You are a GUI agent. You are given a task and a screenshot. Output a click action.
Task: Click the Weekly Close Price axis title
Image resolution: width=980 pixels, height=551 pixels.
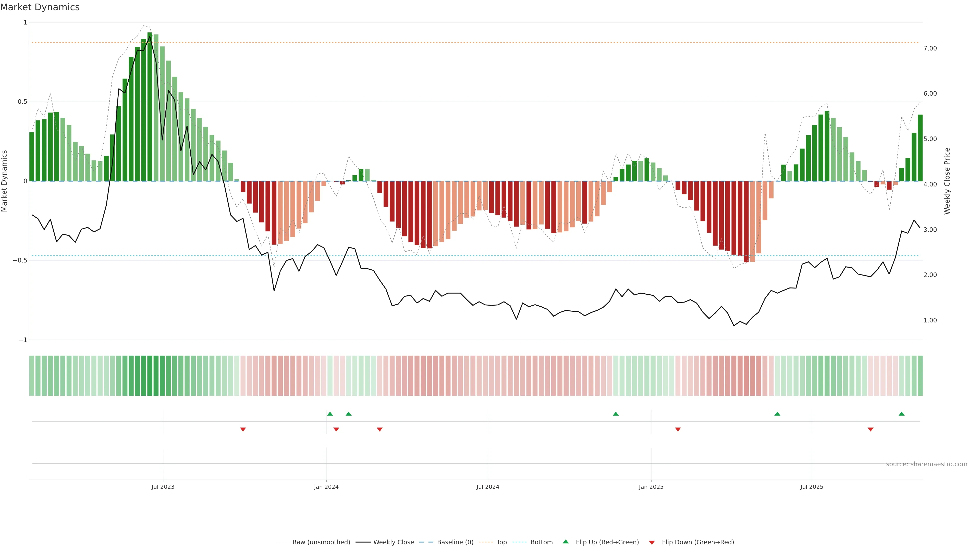tap(947, 181)
